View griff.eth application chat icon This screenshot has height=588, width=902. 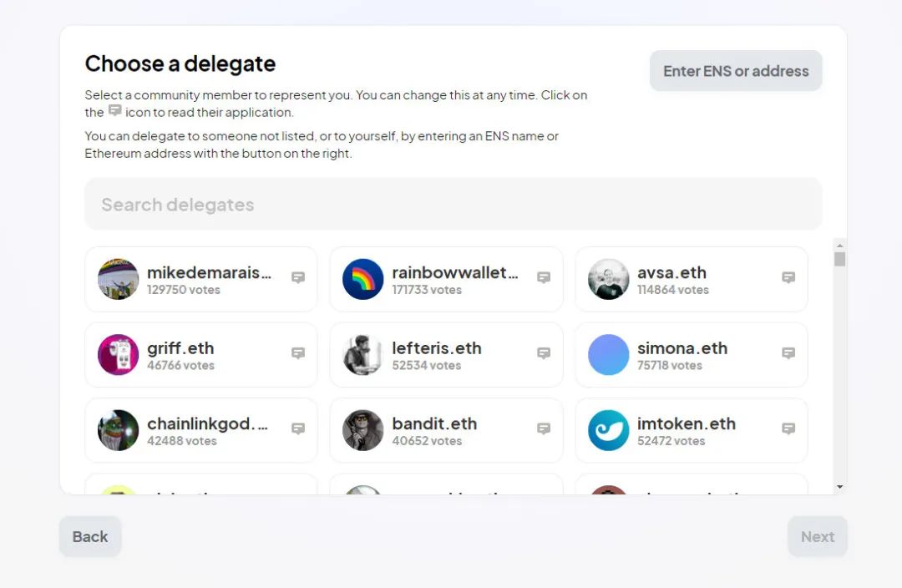coord(298,353)
